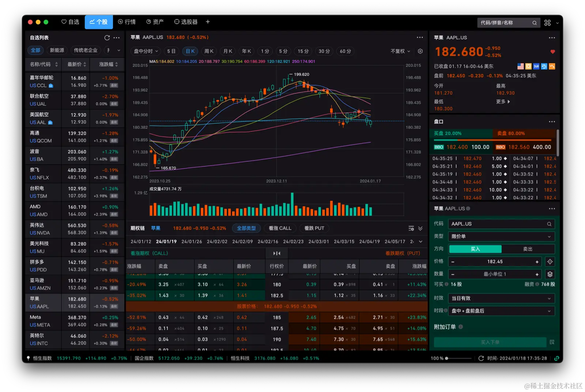Open title bar dropdown chevron beside the layout grid icon
The image size is (585, 392).
557,23
